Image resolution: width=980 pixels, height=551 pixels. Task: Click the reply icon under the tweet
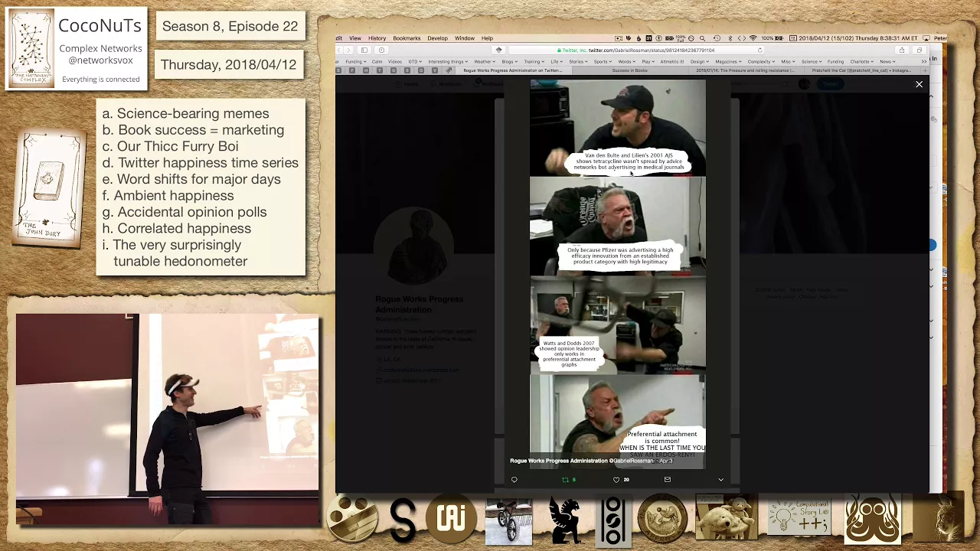tap(514, 480)
